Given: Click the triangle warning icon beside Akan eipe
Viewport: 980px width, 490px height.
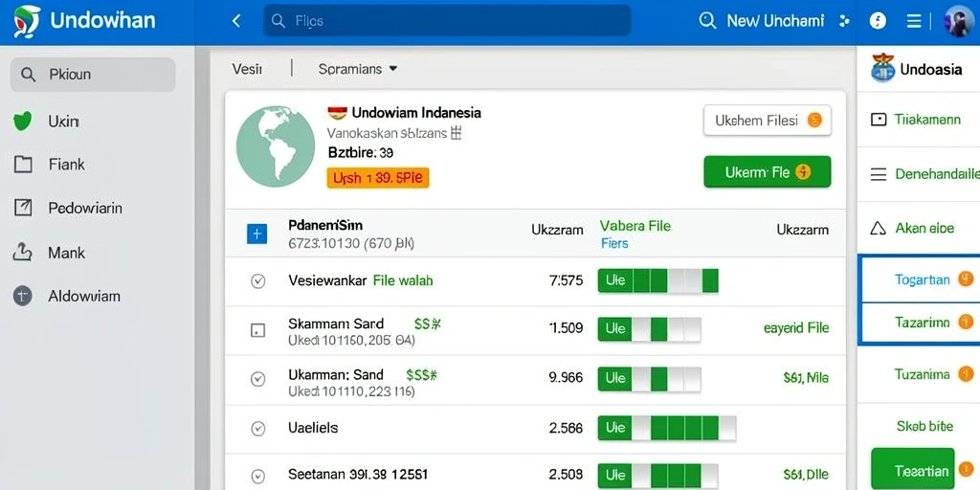Looking at the screenshot, I should coord(879,228).
